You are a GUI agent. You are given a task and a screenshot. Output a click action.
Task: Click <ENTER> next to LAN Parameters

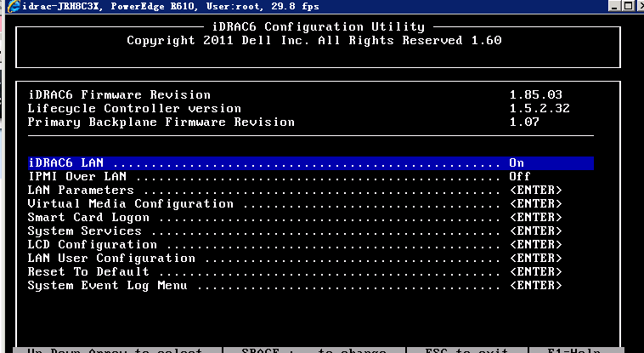pos(535,190)
